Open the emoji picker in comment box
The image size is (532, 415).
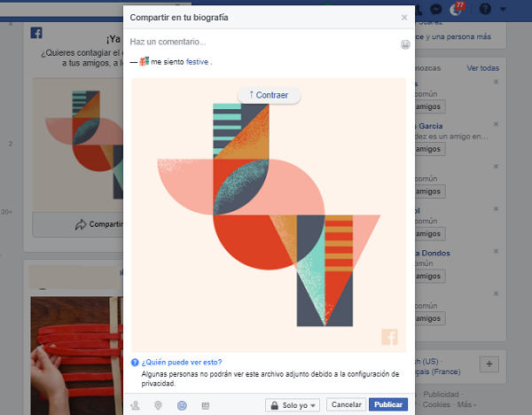[405, 43]
